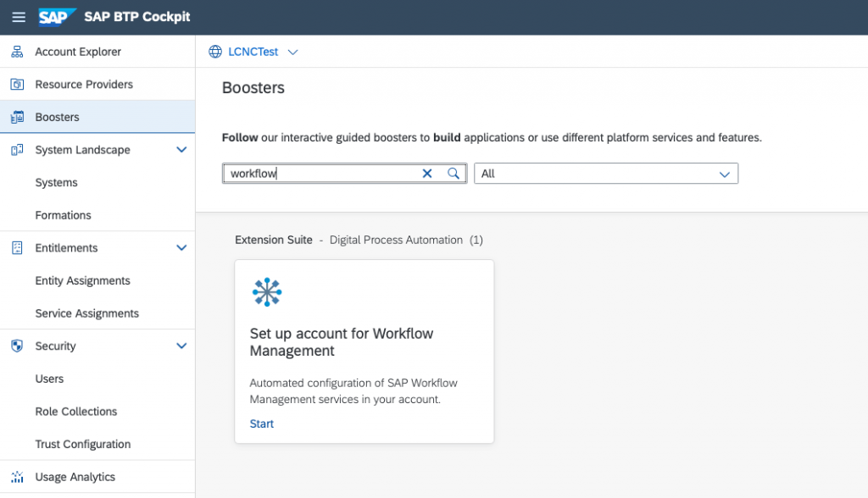The width and height of the screenshot is (868, 498).
Task: Collapse the Security section
Action: click(181, 346)
